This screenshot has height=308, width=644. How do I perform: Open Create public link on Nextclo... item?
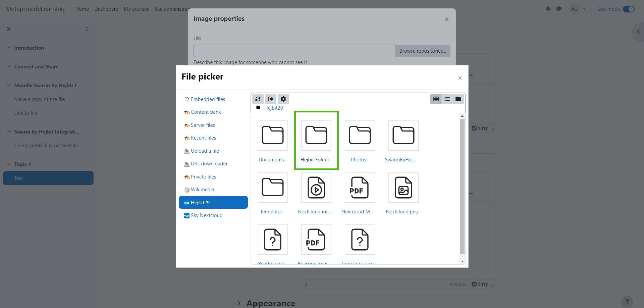point(48,146)
